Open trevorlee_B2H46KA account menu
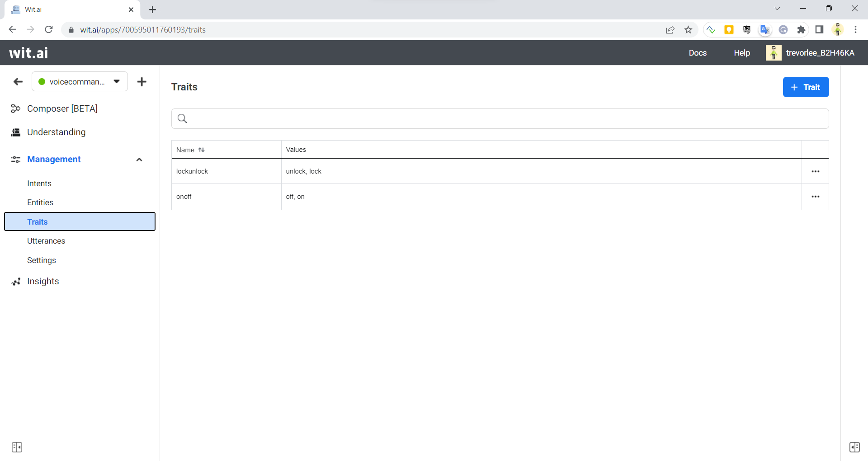Viewport: 868px width, 461px height. tap(820, 53)
